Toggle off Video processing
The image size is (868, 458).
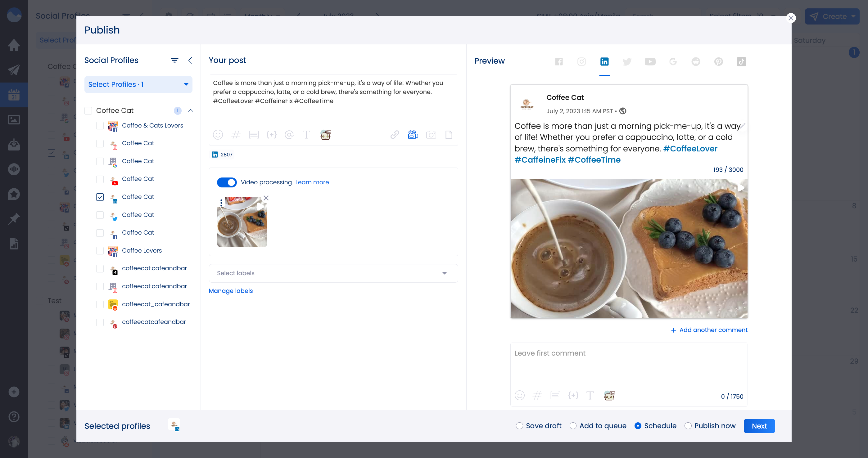coord(227,182)
